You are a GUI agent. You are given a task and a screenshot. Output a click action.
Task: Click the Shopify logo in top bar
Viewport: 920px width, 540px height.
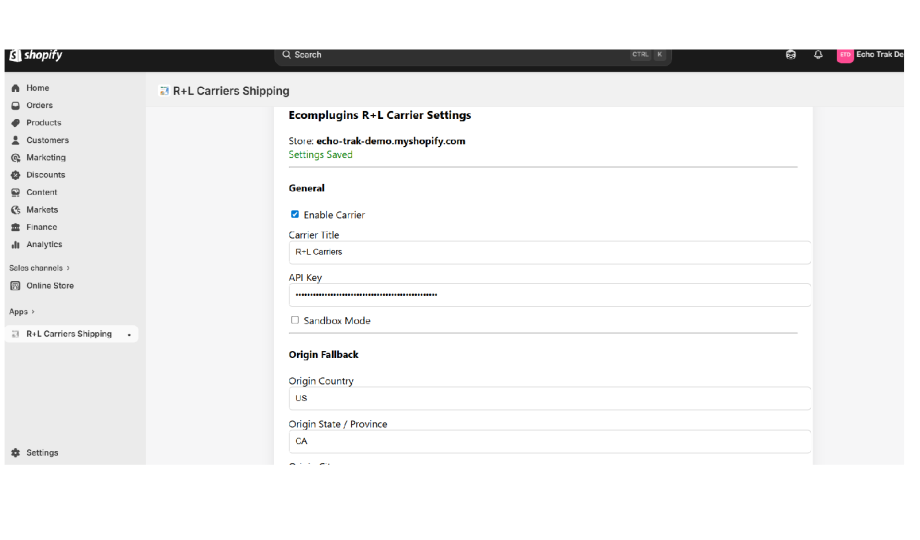click(x=35, y=56)
